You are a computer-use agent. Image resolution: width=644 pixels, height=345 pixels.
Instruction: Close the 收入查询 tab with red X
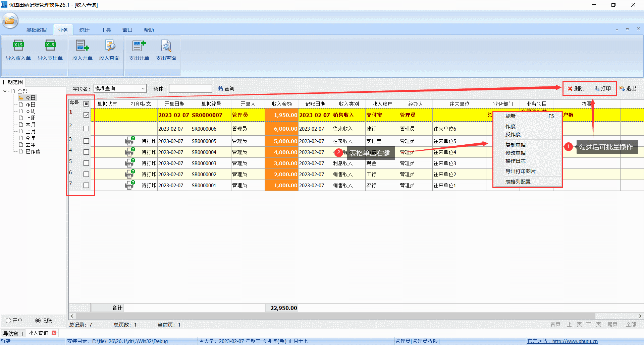54,333
